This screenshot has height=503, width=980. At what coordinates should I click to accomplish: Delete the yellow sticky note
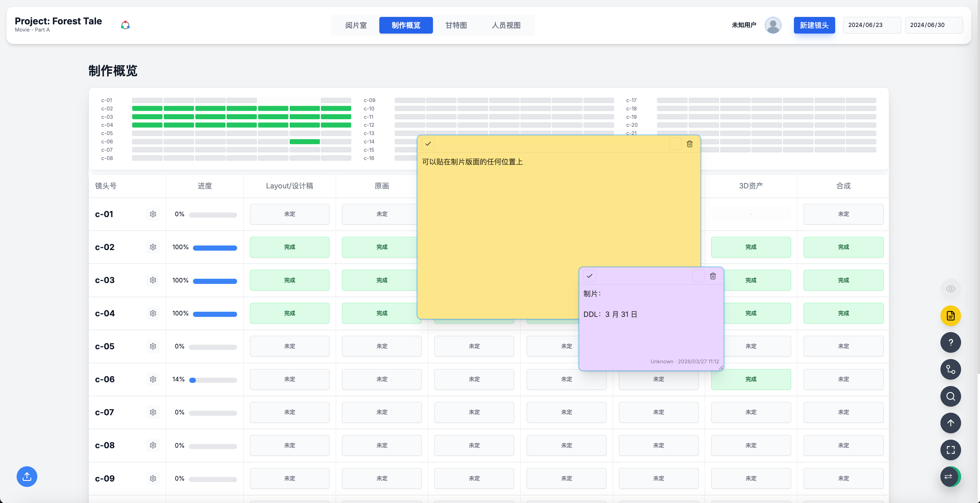689,144
